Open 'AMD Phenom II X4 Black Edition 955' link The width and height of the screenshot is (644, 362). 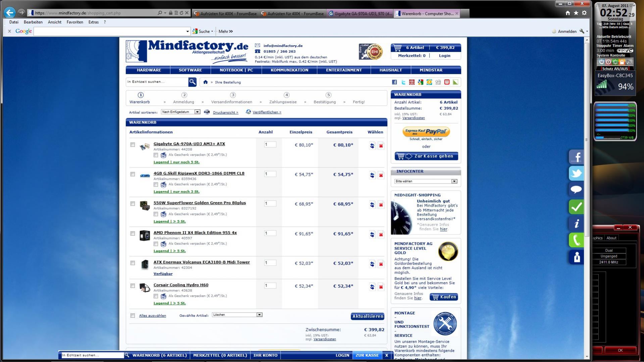coord(195,232)
